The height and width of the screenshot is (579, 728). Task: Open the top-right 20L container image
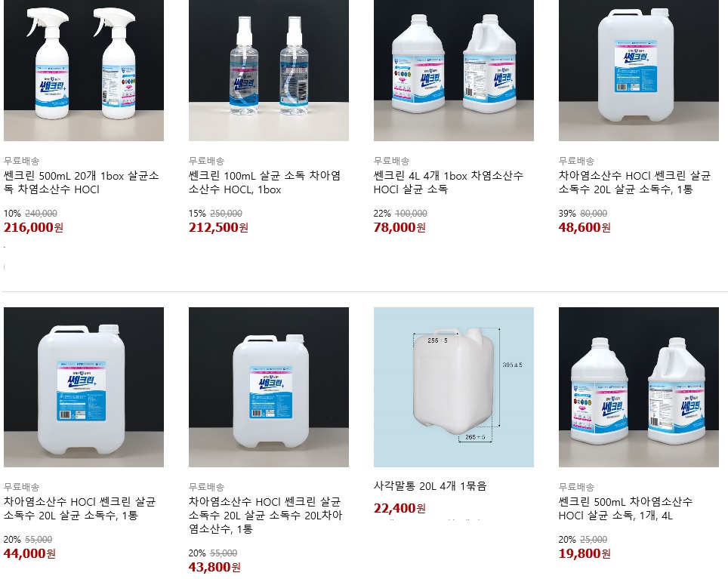coord(638,70)
